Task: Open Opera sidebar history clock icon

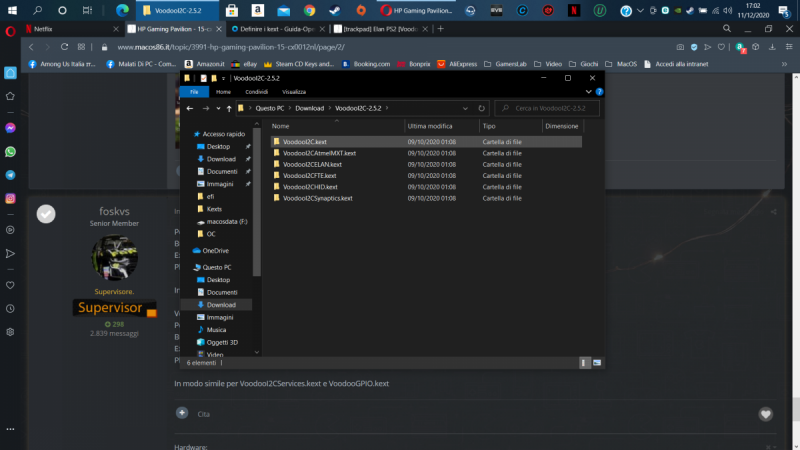Action: click(10, 308)
